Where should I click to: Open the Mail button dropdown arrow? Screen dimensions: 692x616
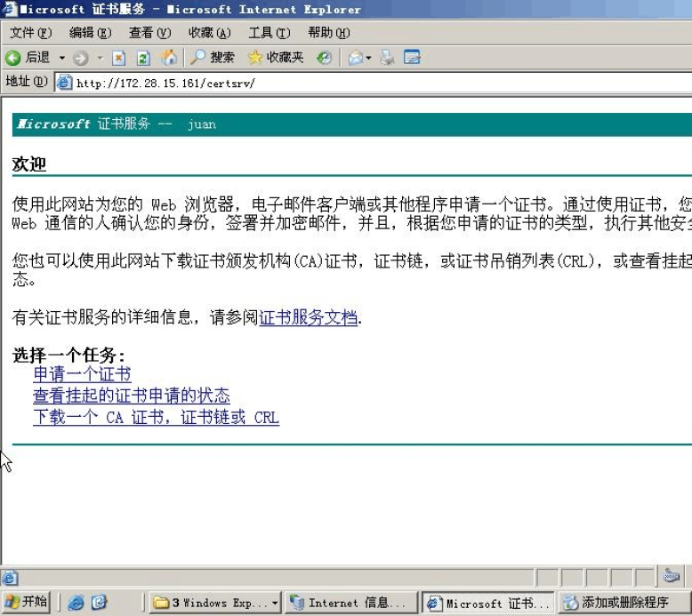point(369,58)
